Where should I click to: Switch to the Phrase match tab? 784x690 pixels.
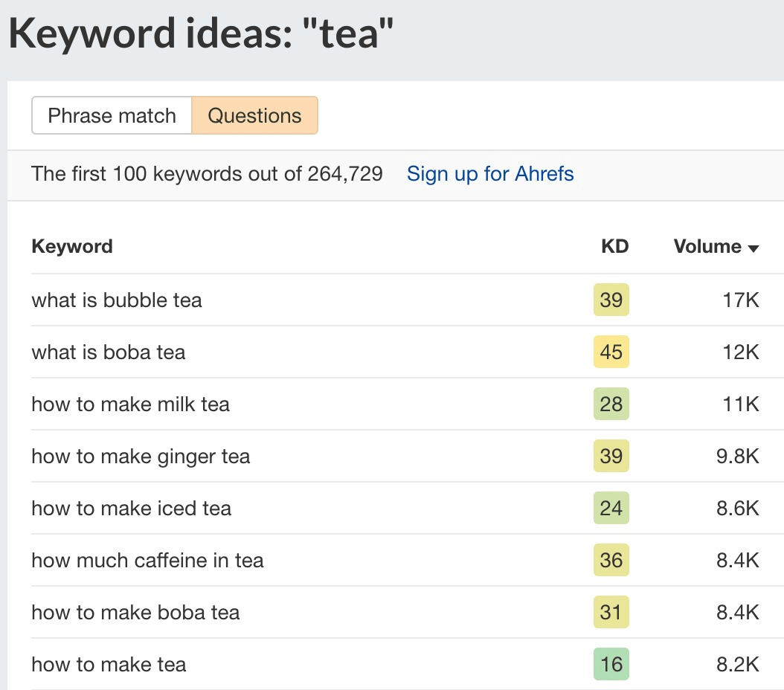[x=112, y=115]
